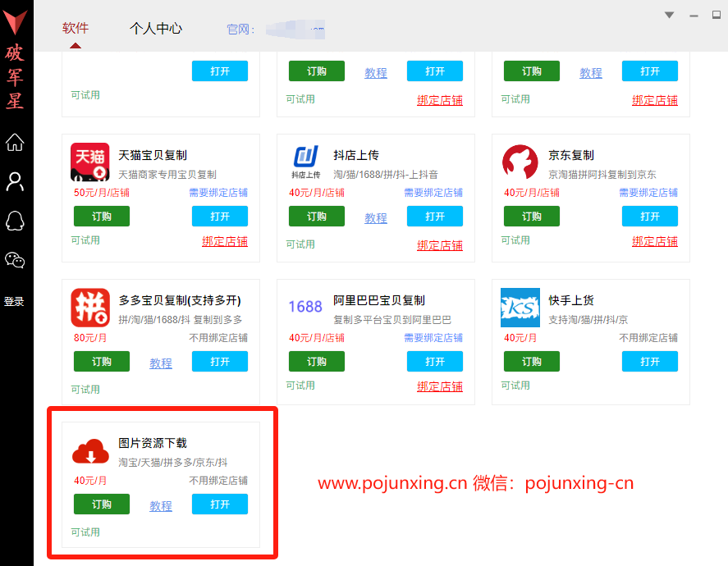Screen dimensions: 728x566
Task: Select the 快手 KS app icon
Action: tap(520, 307)
